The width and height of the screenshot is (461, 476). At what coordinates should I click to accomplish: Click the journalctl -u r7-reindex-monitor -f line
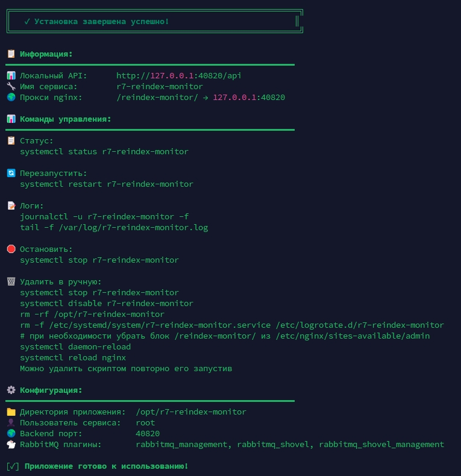104,216
